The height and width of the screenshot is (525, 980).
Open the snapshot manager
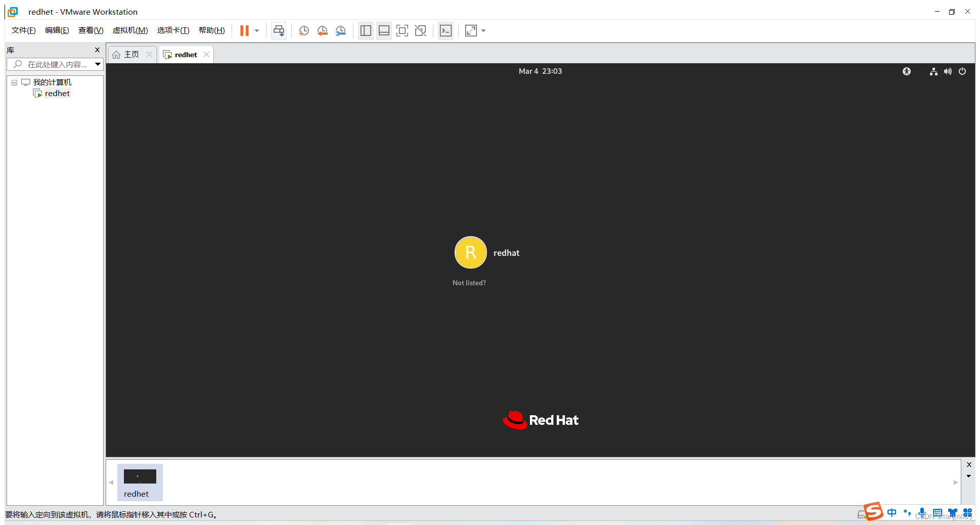pyautogui.click(x=341, y=31)
